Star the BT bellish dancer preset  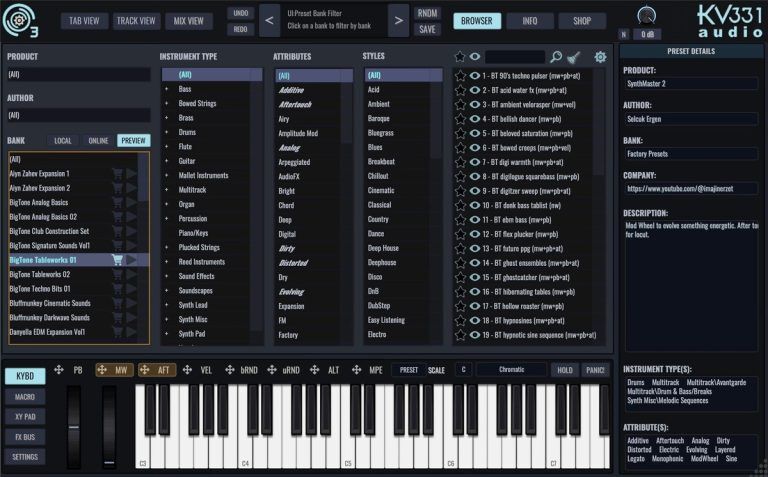pos(460,119)
